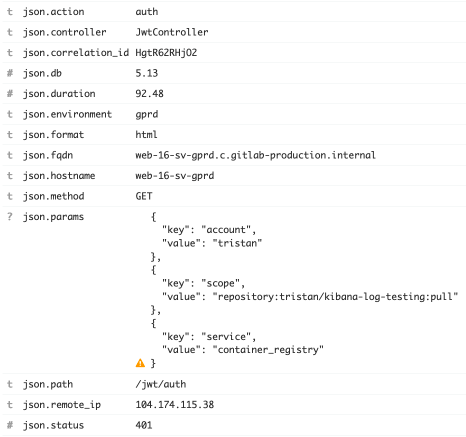Click the json.environment field name

click(67, 114)
